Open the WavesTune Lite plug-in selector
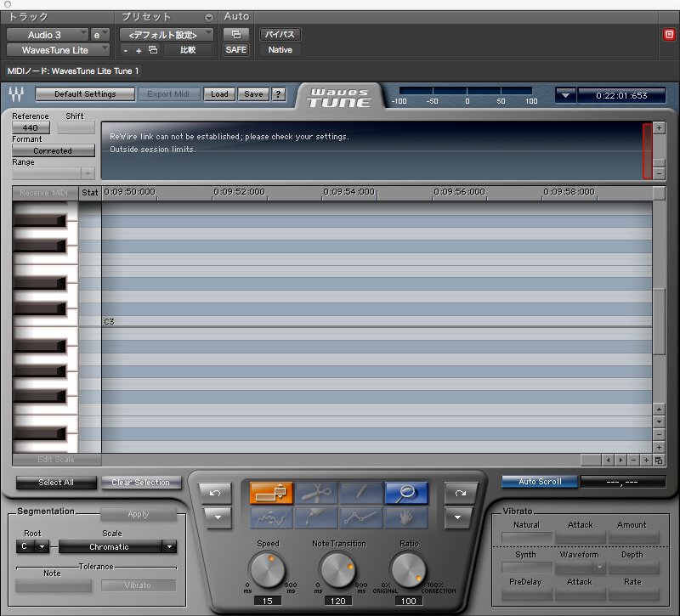The width and height of the screenshot is (680, 616). click(58, 50)
